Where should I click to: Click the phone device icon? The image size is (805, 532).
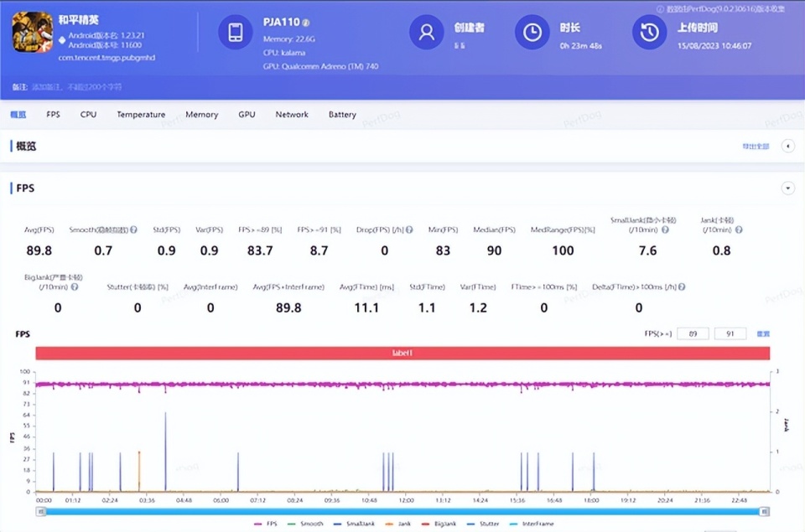point(236,33)
